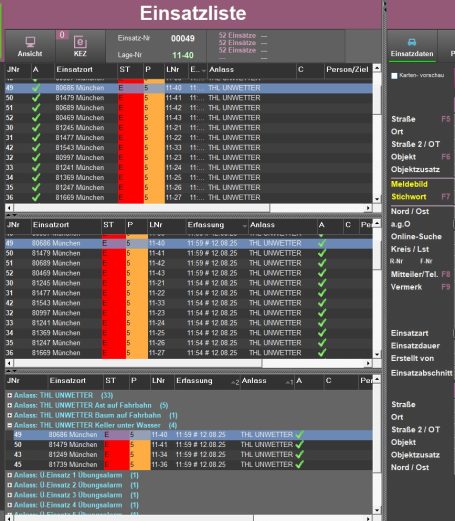Image resolution: width=455 pixels, height=521 pixels.
Task: Click the Stichwort label
Action: pyautogui.click(x=409, y=197)
